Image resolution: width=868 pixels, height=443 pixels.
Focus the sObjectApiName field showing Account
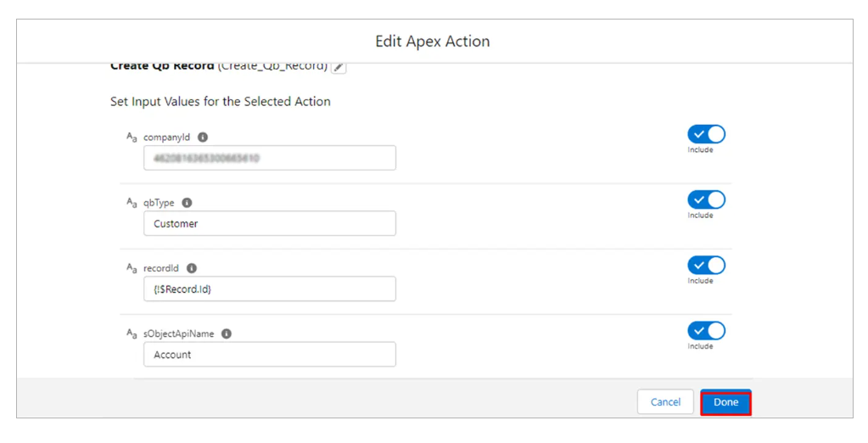270,354
